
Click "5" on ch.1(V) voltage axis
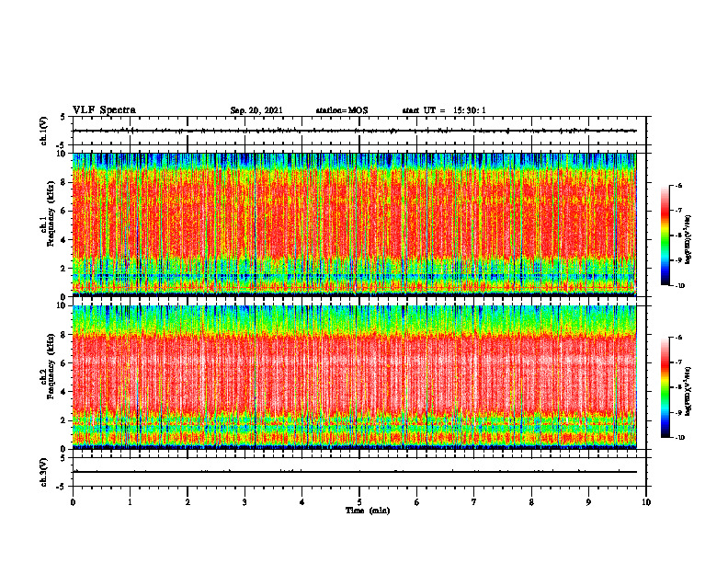pos(64,117)
